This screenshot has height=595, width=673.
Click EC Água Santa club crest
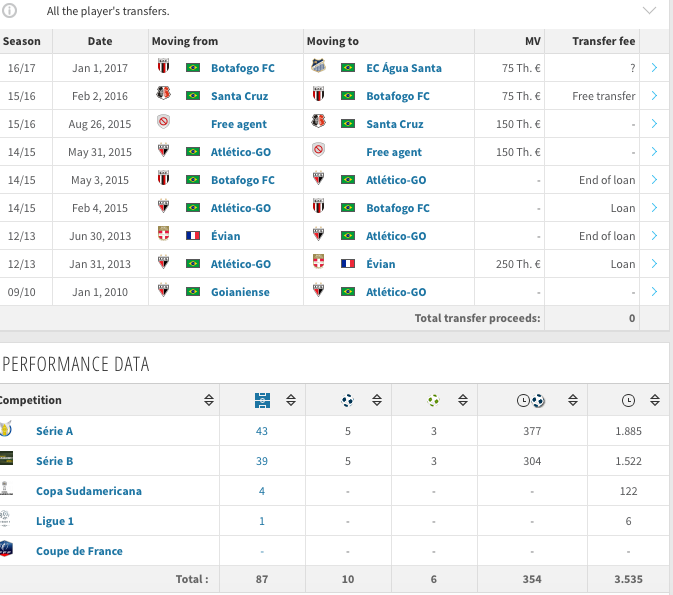coord(318,66)
